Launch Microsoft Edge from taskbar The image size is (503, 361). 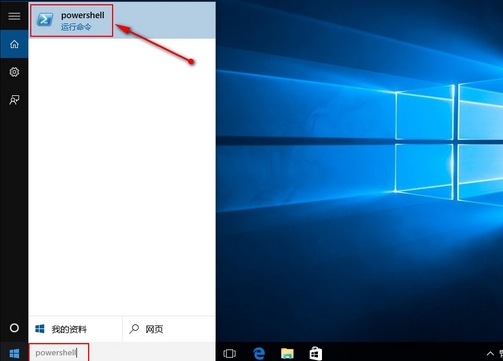tap(259, 353)
